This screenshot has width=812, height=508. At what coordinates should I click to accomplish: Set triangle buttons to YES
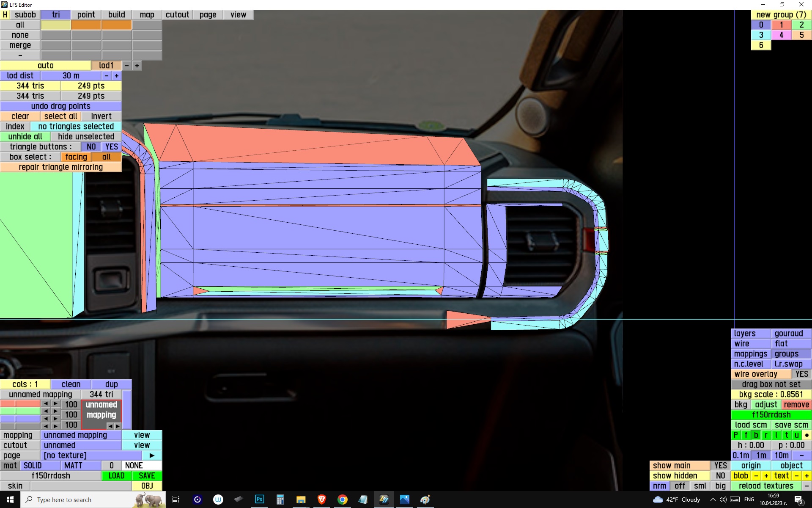pyautogui.click(x=112, y=147)
